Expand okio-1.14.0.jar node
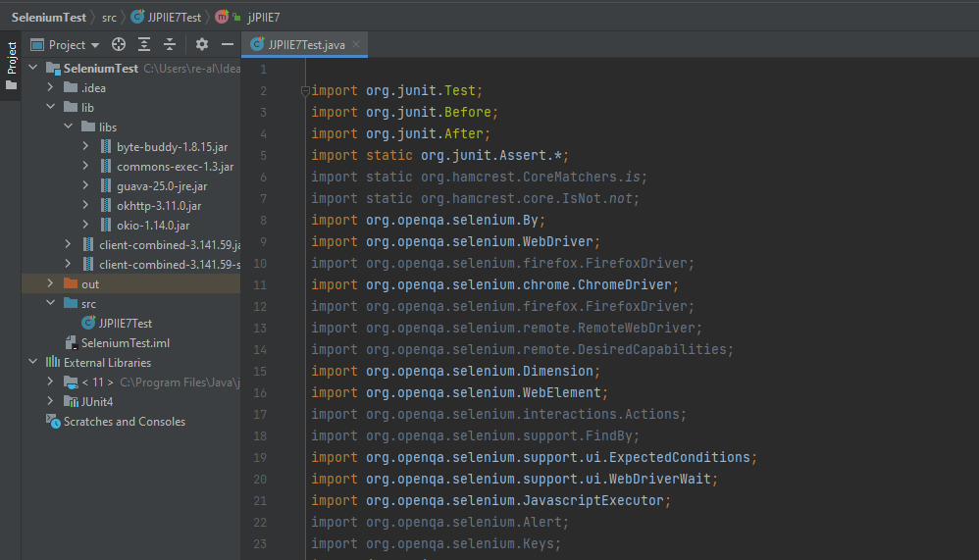 pos(85,225)
